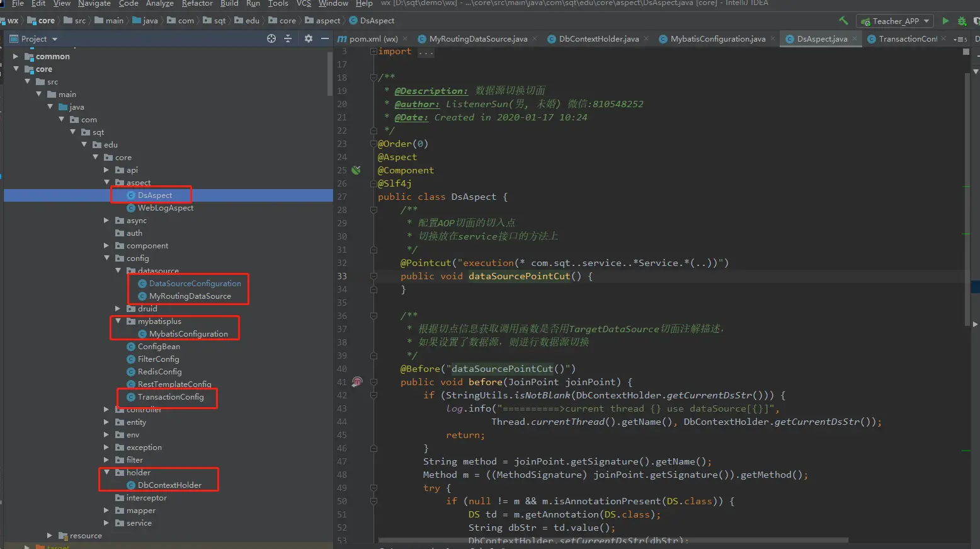Viewport: 980px width, 549px height.
Task: Fold the if block at line 42
Action: [373, 395]
